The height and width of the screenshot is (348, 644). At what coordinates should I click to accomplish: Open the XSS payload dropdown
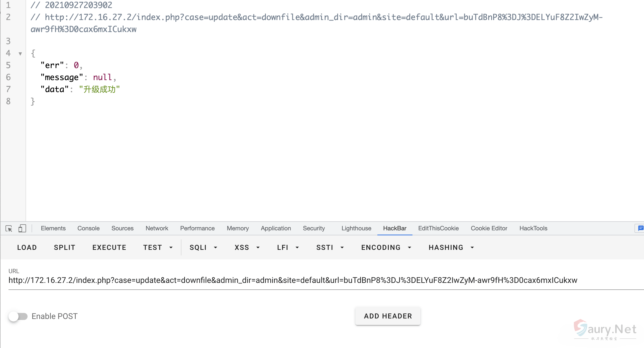[x=247, y=247]
